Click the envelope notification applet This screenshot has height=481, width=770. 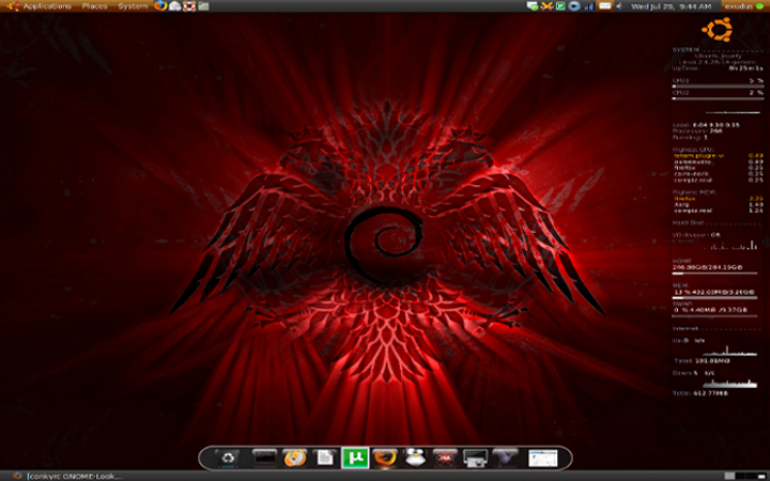coord(605,6)
